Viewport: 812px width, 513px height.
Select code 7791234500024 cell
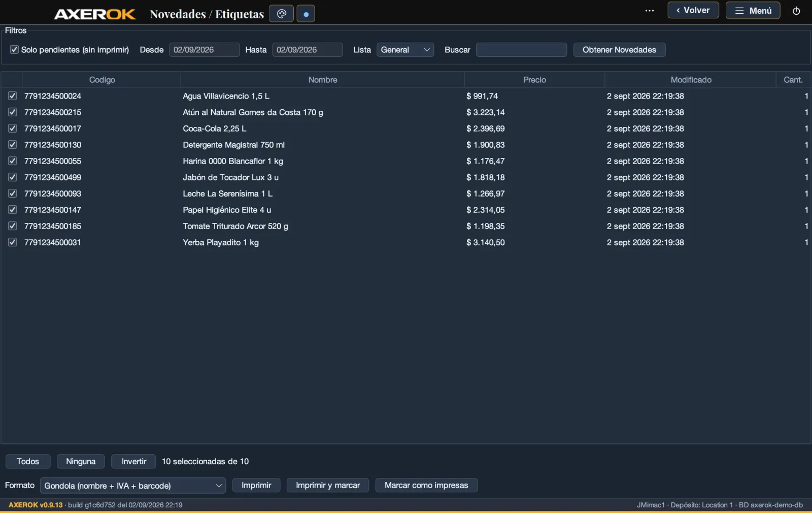pyautogui.click(x=53, y=96)
